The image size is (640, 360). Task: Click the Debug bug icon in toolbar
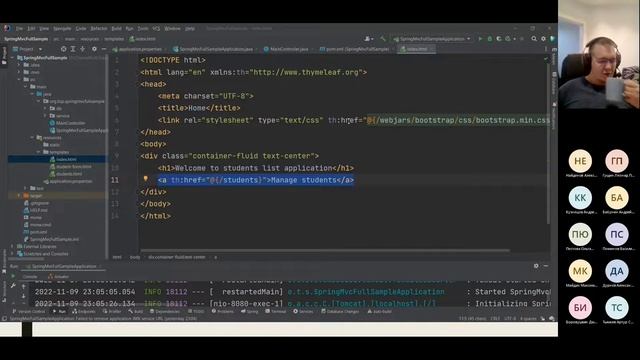coord(489,39)
